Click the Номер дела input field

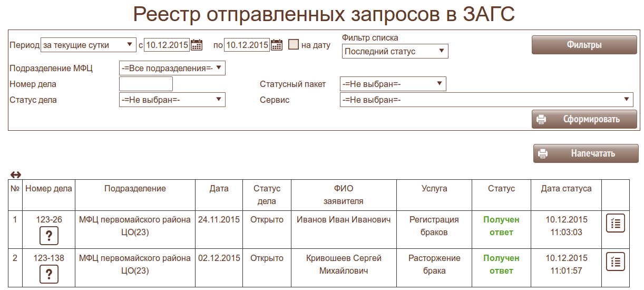point(146,84)
